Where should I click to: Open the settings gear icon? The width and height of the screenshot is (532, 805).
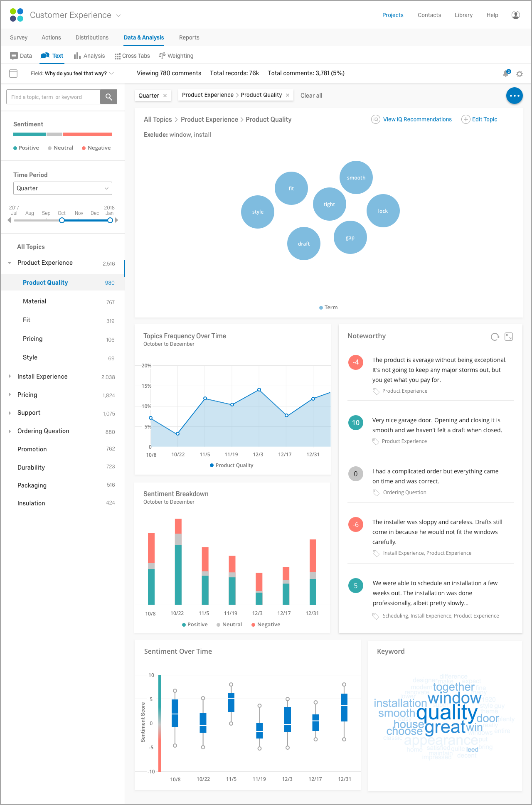click(520, 74)
